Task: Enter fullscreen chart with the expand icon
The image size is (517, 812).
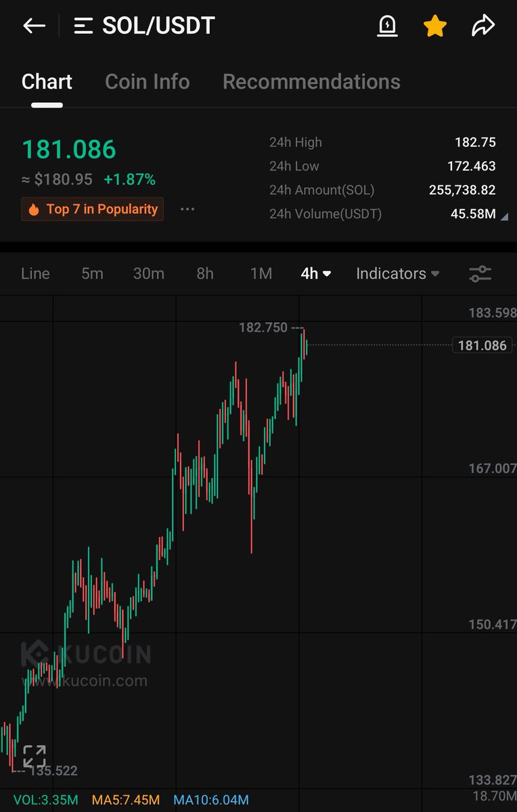Action: pos(34,756)
